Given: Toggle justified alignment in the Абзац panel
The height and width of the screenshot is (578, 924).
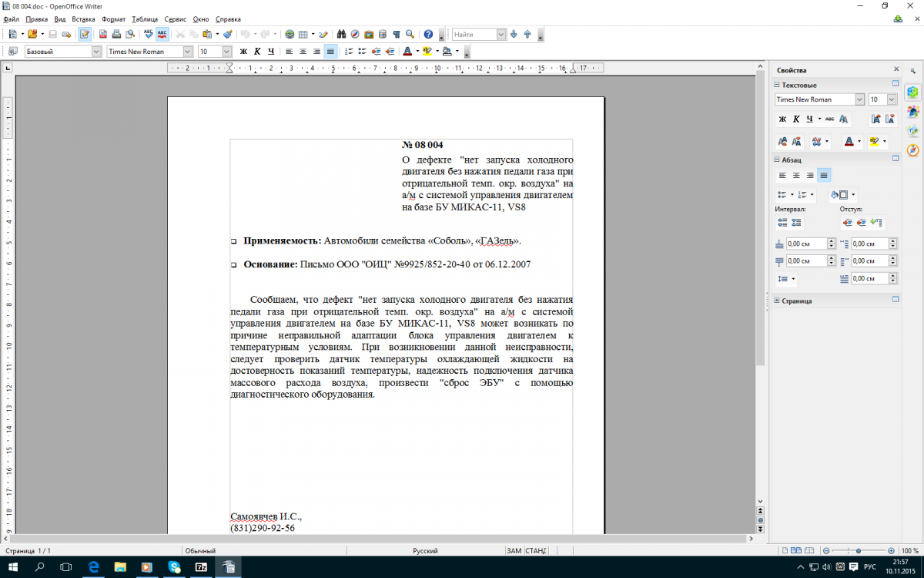Looking at the screenshot, I should click(x=824, y=175).
